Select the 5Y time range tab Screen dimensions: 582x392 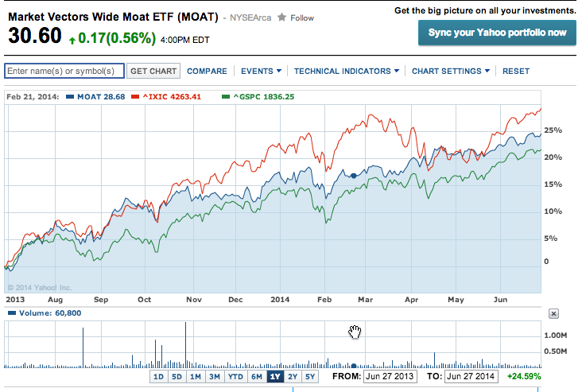(310, 377)
